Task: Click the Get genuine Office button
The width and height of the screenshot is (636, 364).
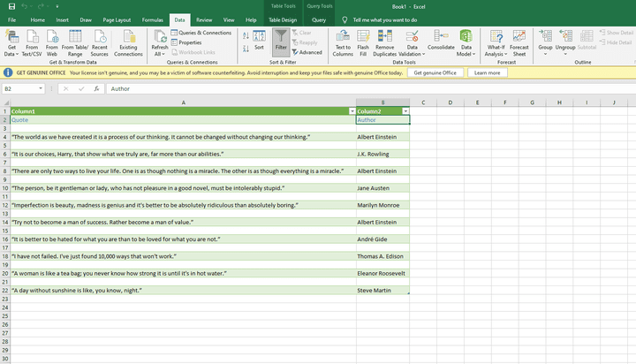Action: coord(435,72)
